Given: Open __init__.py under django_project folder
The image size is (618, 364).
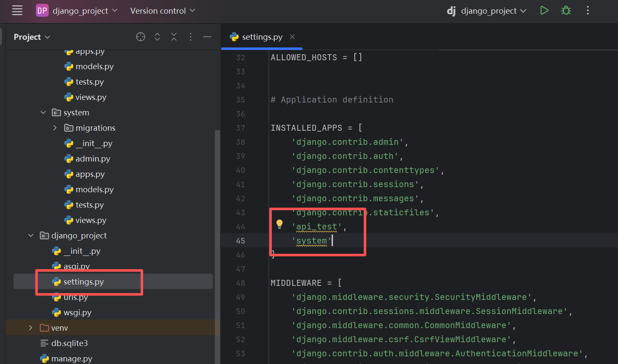Looking at the screenshot, I should pos(82,251).
